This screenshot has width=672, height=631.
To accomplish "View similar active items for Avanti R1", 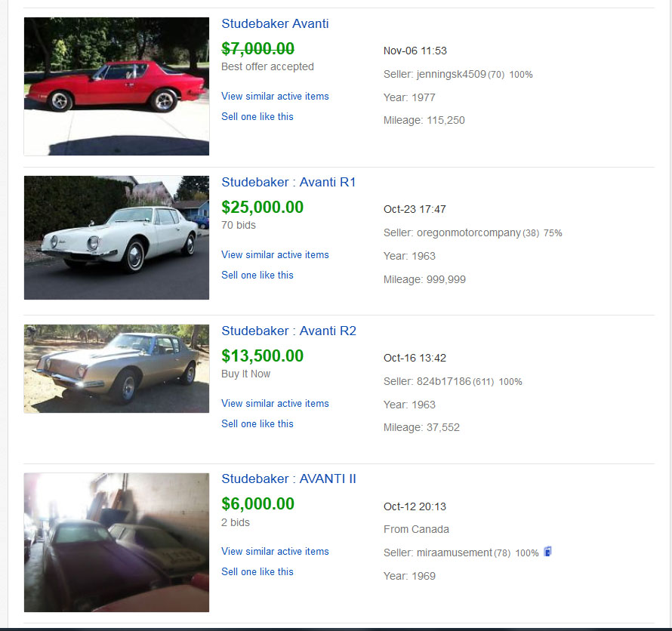I will pos(275,254).
